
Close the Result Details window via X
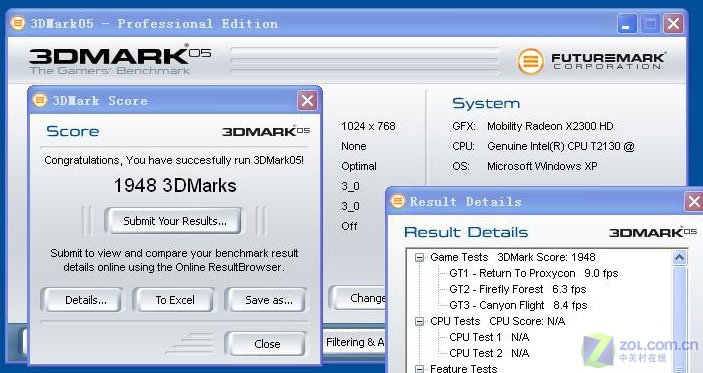point(694,202)
